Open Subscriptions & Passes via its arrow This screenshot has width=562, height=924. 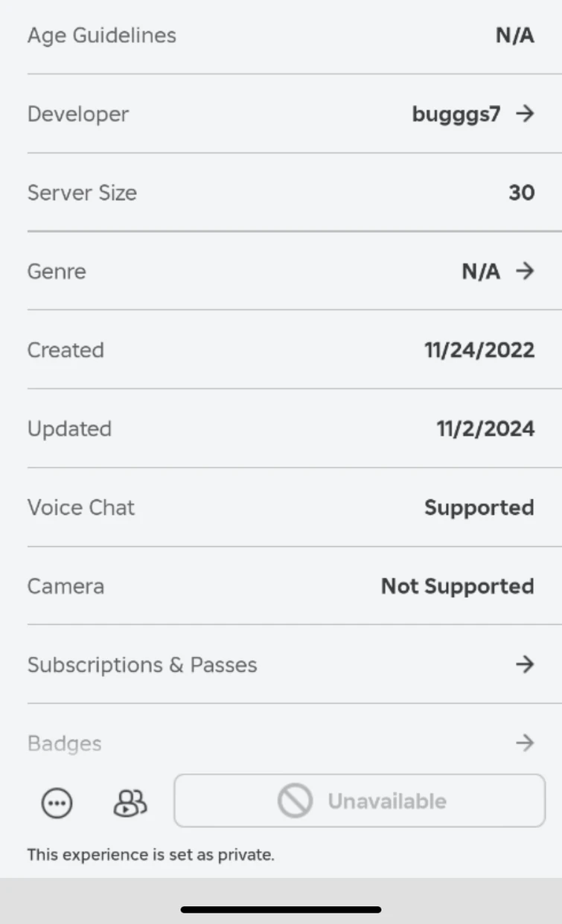point(526,664)
